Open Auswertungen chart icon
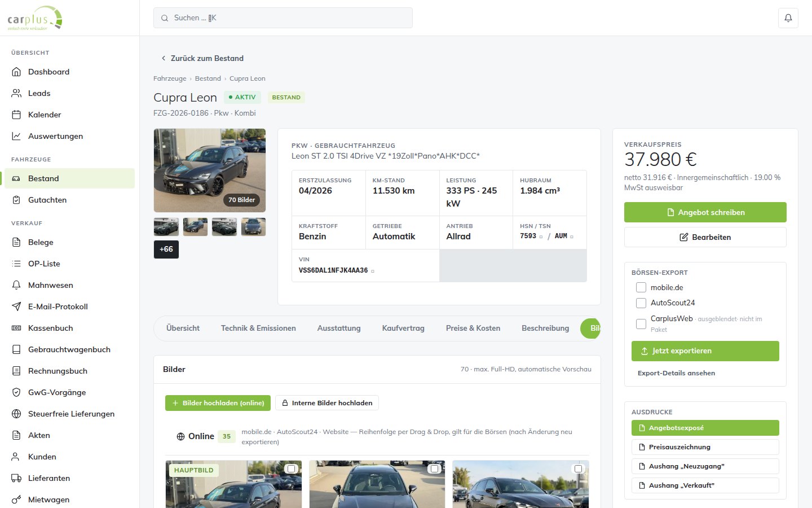812x508 pixels. [16, 136]
